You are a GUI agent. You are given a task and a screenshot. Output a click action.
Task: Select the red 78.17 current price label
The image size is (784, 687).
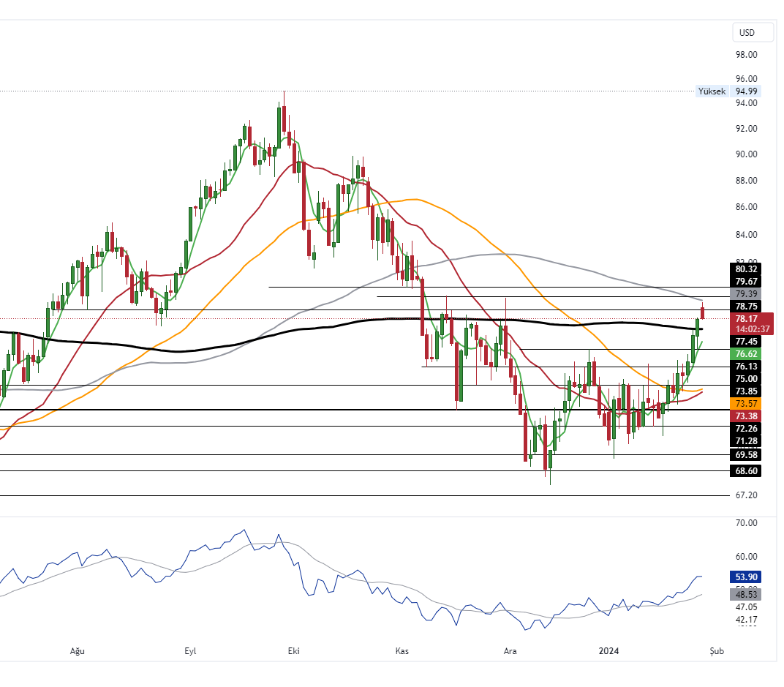[x=746, y=319]
